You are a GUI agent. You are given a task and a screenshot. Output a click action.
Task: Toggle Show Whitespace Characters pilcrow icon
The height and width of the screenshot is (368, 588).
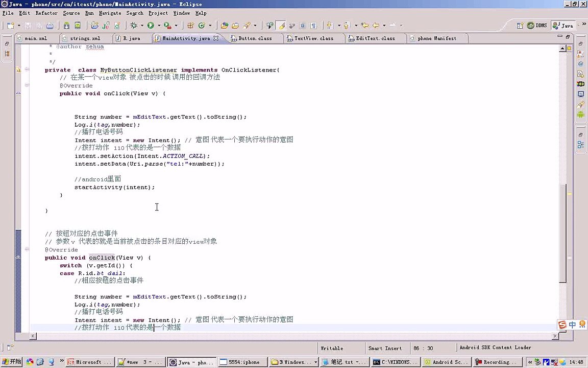[x=314, y=26]
